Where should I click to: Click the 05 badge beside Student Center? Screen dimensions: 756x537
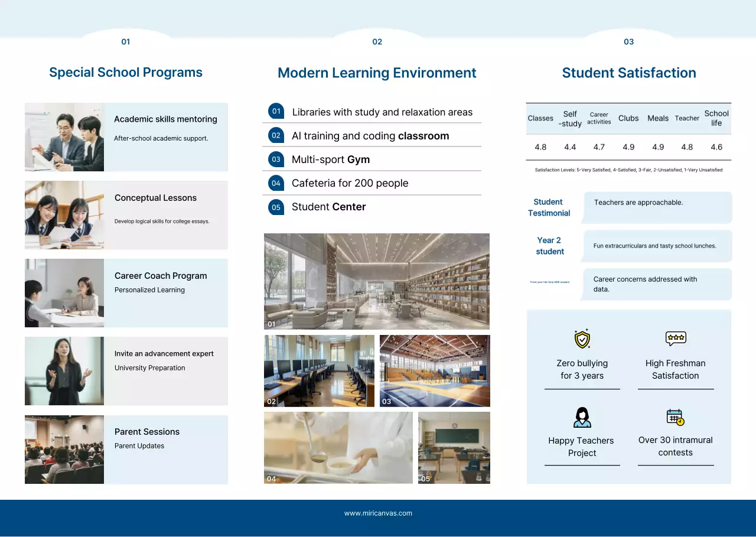(276, 207)
